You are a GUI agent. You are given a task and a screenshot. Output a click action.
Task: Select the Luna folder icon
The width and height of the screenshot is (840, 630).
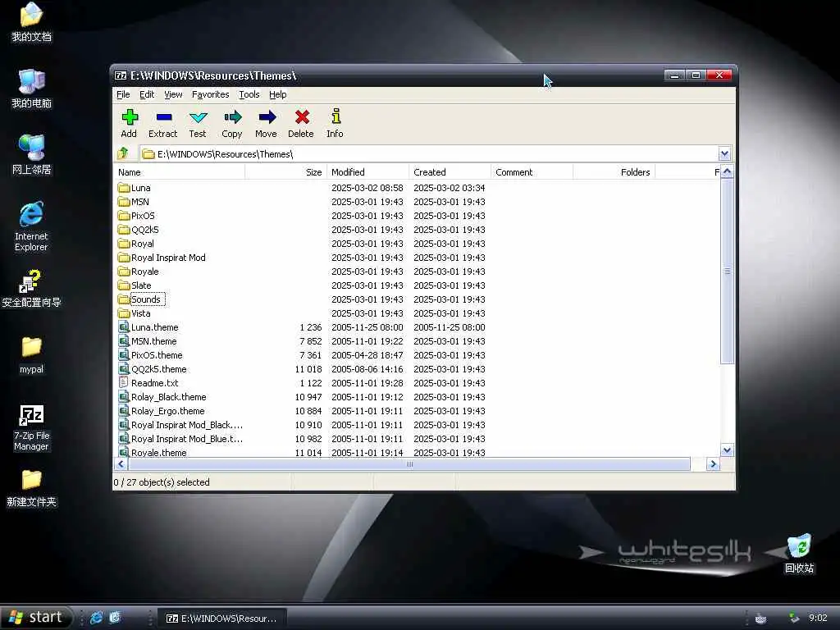124,188
